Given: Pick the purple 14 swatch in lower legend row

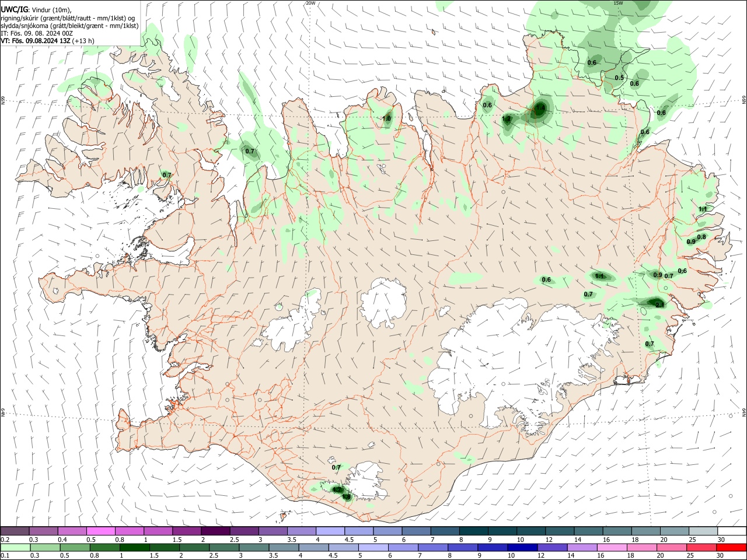Looking at the screenshot, I should pos(582,548).
